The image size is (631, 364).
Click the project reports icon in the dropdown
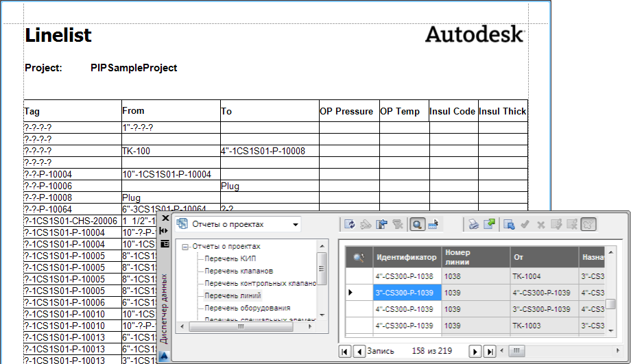(182, 223)
